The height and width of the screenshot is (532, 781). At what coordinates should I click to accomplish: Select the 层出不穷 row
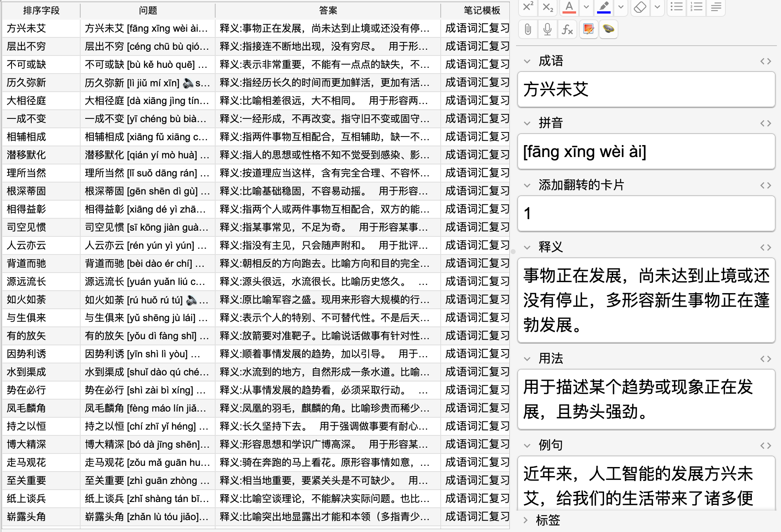256,46
